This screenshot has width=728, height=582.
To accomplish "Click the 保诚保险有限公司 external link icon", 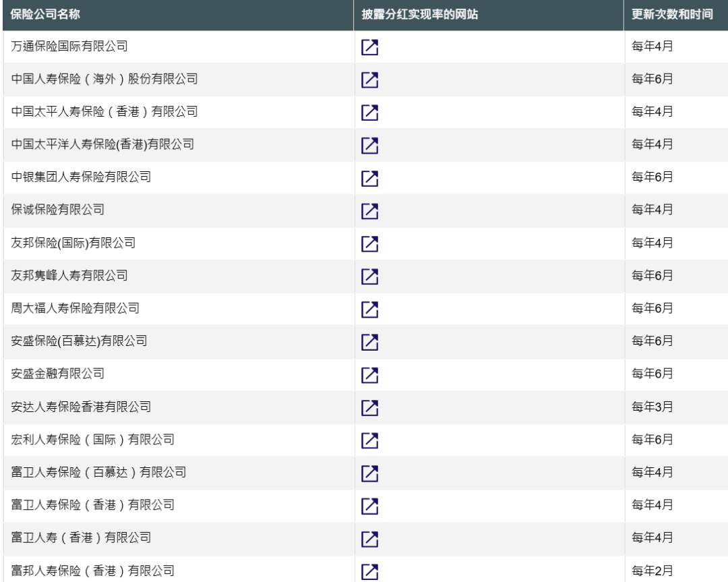I will [x=369, y=211].
